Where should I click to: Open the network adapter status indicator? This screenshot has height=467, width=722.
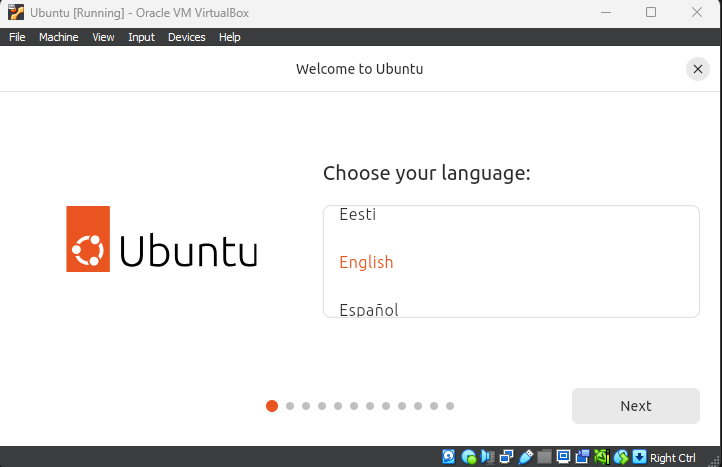point(507,457)
